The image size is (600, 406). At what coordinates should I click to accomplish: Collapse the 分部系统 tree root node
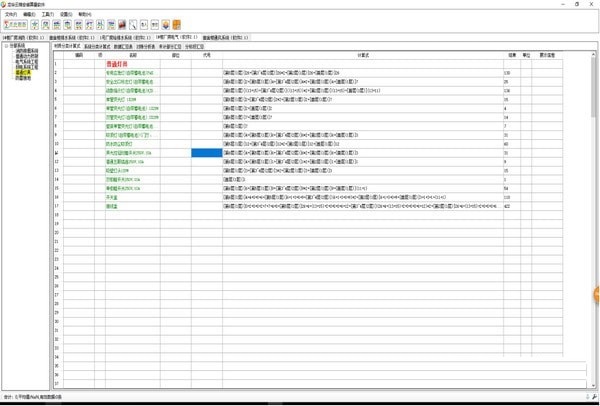pyautogui.click(x=7, y=46)
